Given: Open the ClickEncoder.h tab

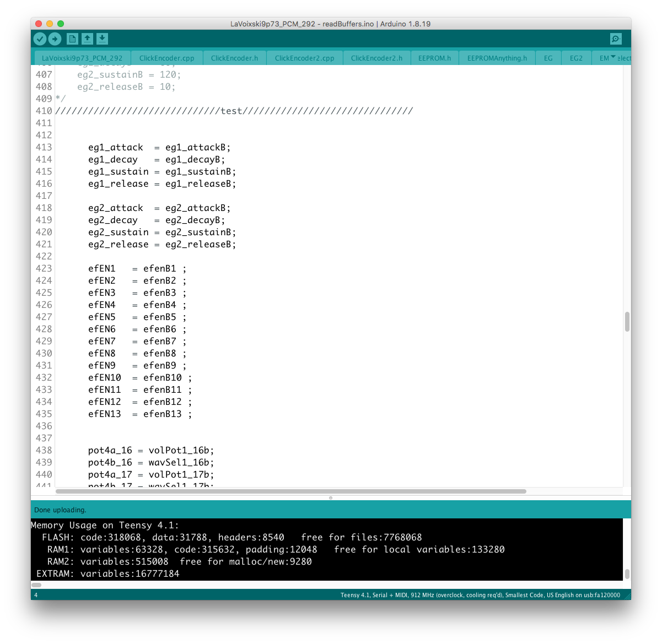Looking at the screenshot, I should (234, 58).
